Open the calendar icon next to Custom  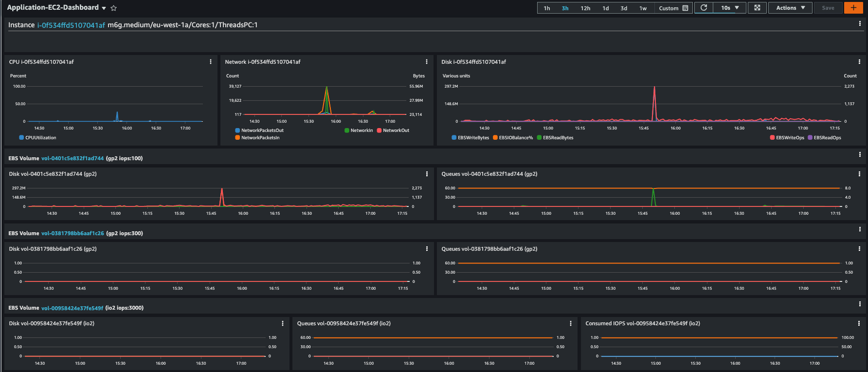[686, 8]
